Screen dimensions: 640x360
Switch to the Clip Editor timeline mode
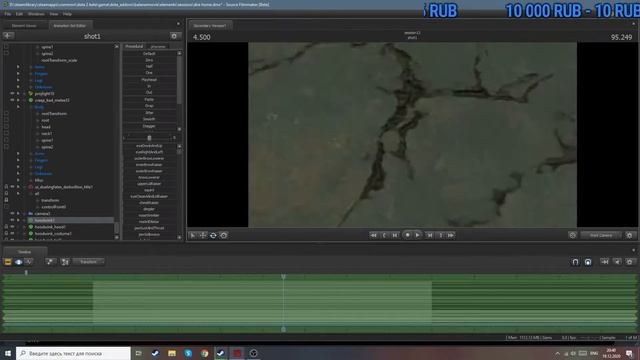(8, 262)
